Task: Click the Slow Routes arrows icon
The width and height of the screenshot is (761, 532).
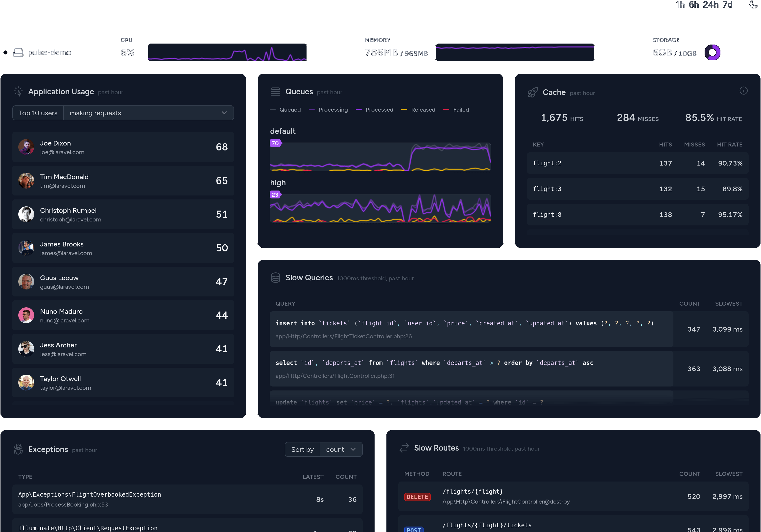Action: click(x=404, y=448)
